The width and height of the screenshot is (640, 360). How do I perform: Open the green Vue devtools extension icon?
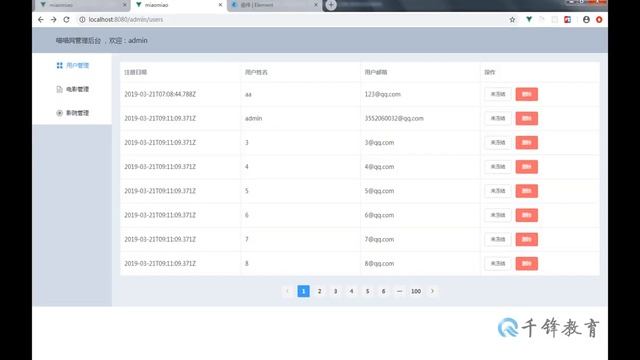click(529, 19)
